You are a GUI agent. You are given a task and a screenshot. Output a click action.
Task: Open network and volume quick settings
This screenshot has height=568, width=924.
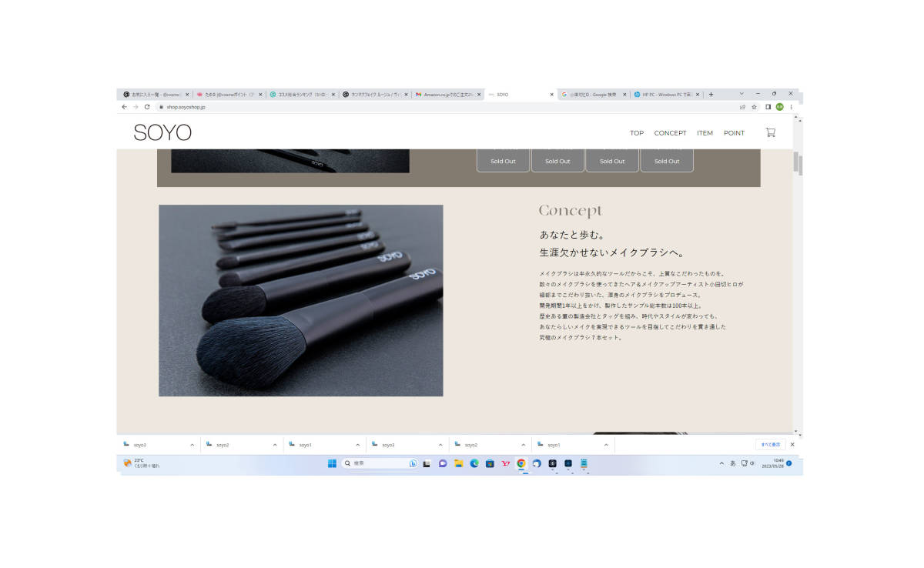[x=747, y=463]
